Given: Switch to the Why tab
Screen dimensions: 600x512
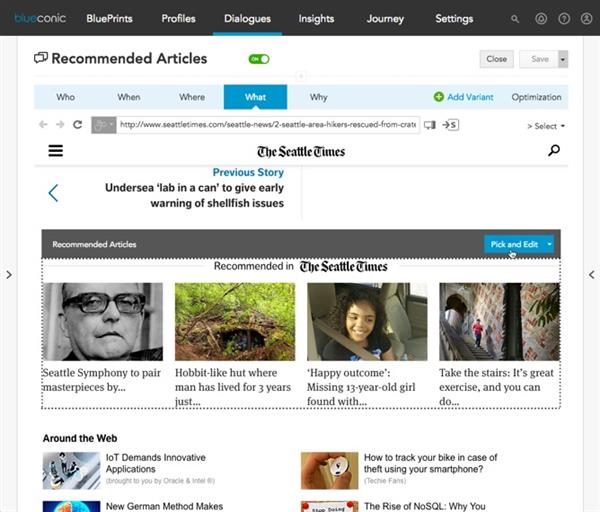Looking at the screenshot, I should (318, 97).
